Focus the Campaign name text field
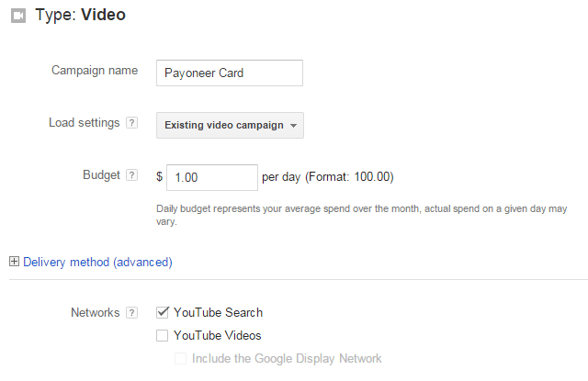The height and width of the screenshot is (381, 588). (230, 73)
